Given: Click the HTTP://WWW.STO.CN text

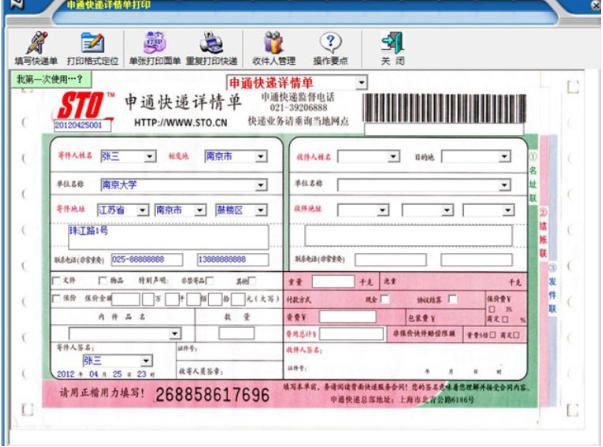Looking at the screenshot, I should (x=181, y=123).
